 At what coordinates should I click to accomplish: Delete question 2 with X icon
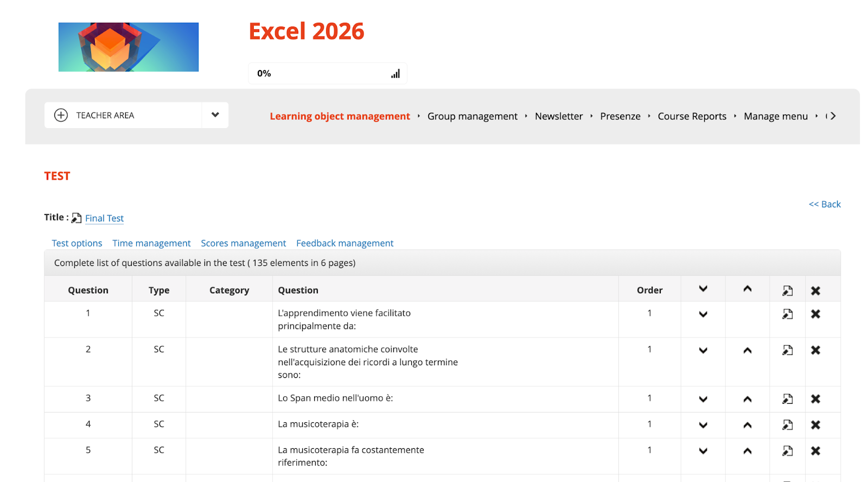(x=815, y=350)
